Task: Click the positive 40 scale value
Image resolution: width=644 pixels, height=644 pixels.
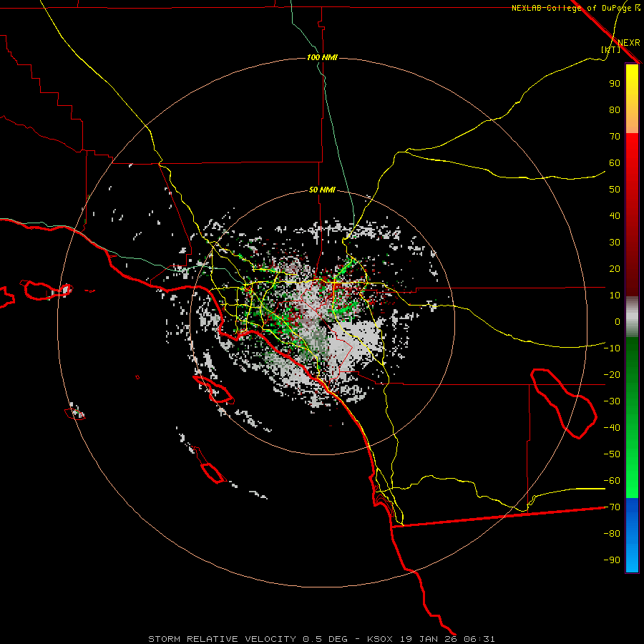Action: pyautogui.click(x=615, y=216)
